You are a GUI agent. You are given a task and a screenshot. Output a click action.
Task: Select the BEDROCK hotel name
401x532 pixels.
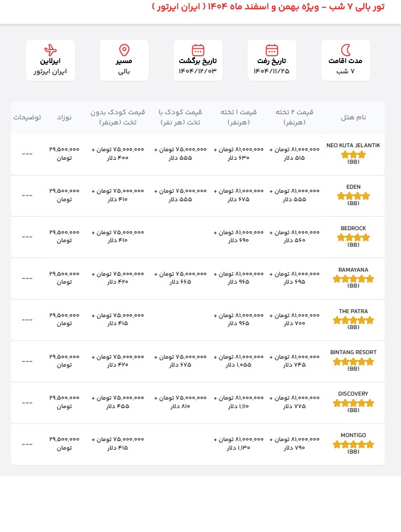click(353, 228)
